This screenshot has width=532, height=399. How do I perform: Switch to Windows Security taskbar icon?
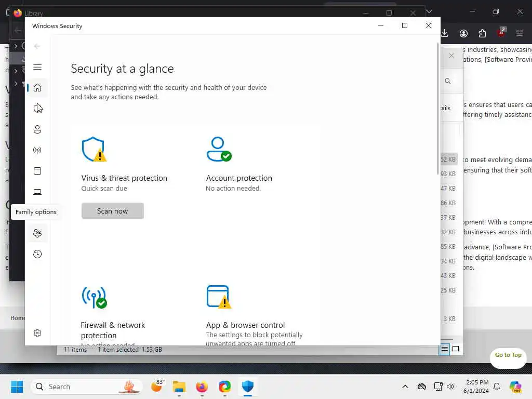(248, 387)
